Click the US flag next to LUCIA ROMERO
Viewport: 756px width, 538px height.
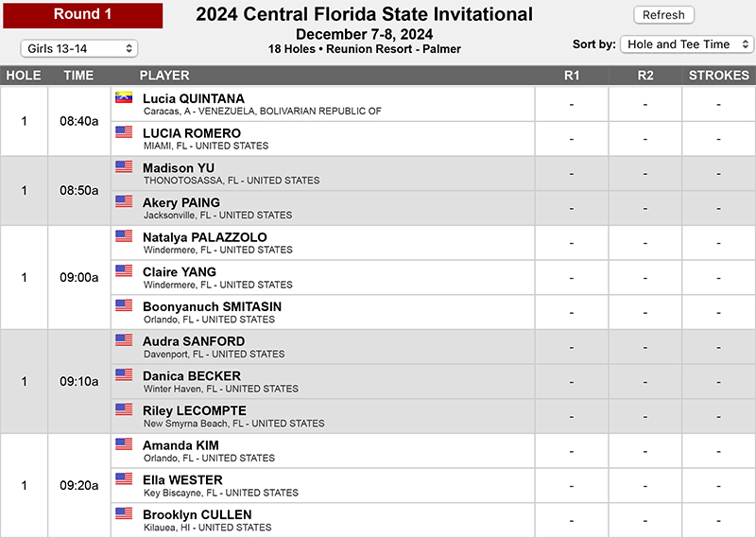pos(124,132)
